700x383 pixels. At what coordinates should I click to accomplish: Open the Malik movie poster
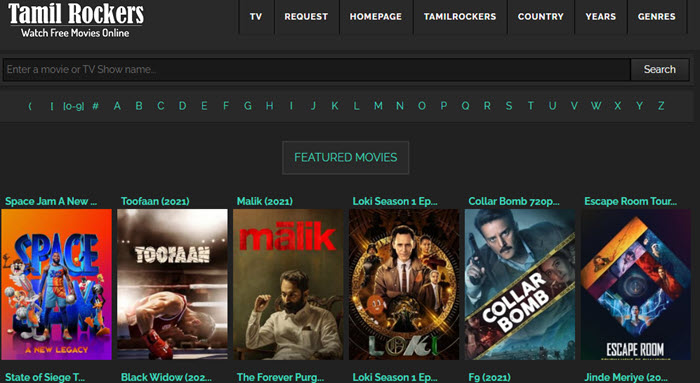pos(288,284)
